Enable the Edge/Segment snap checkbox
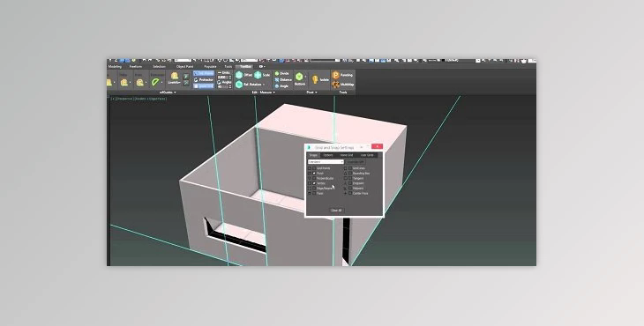Image resolution: width=644 pixels, height=326 pixels. 314,189
